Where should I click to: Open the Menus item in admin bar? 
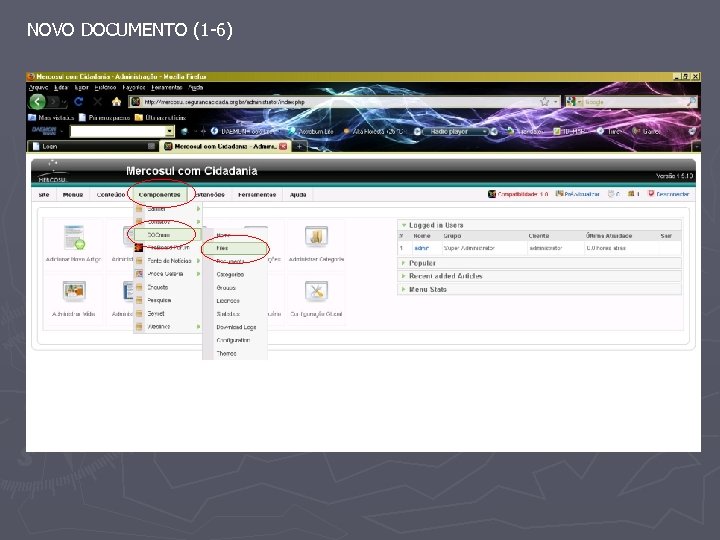point(73,195)
